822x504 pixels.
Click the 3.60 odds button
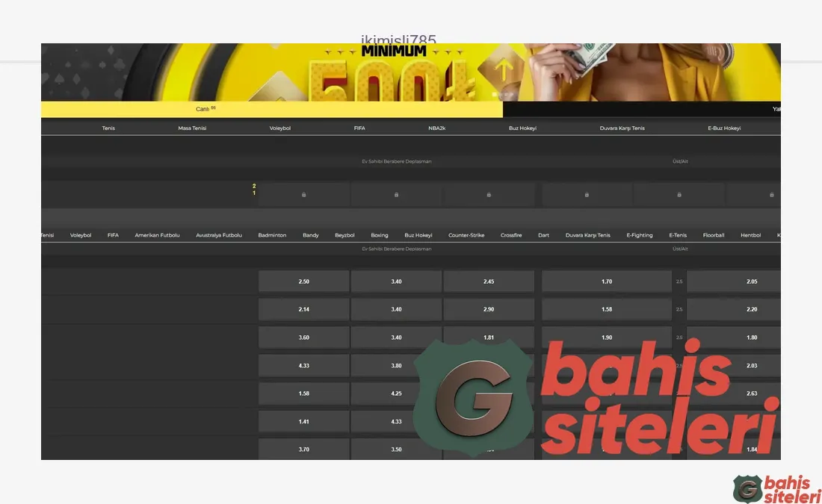[303, 337]
